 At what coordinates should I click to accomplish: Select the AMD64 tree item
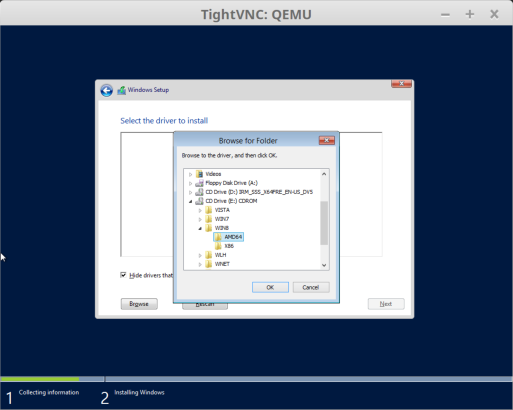tap(229, 237)
